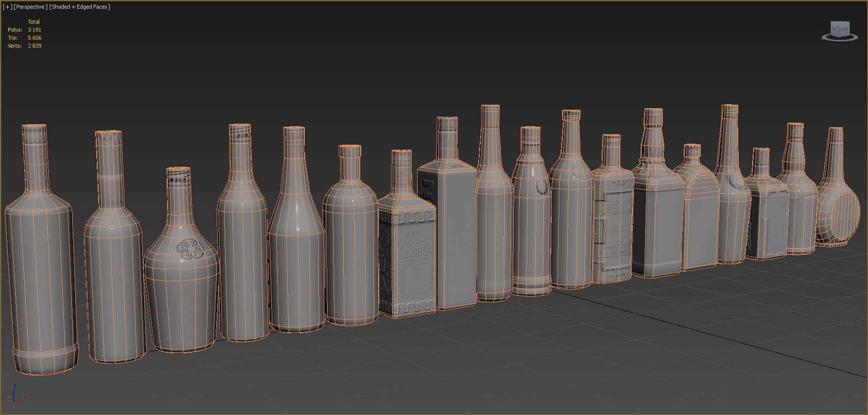868x415 pixels.
Task: Click the ViewCube Front face
Action: pyautogui.click(x=843, y=29)
